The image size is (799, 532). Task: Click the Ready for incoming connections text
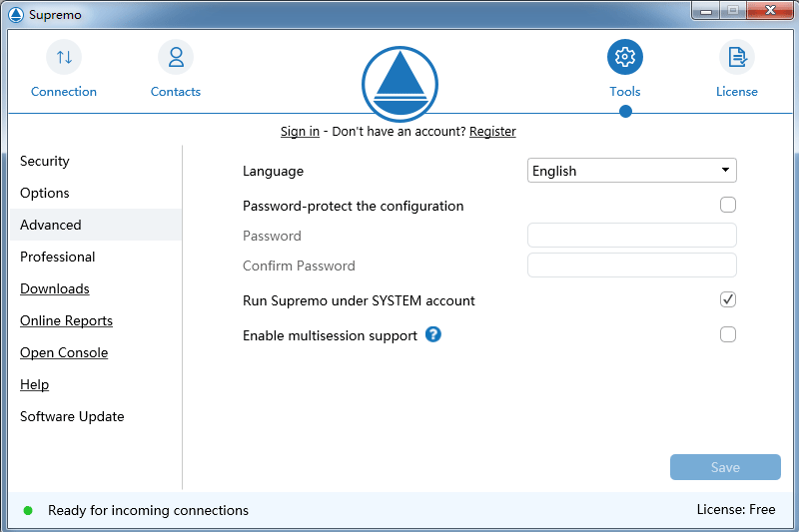148,510
